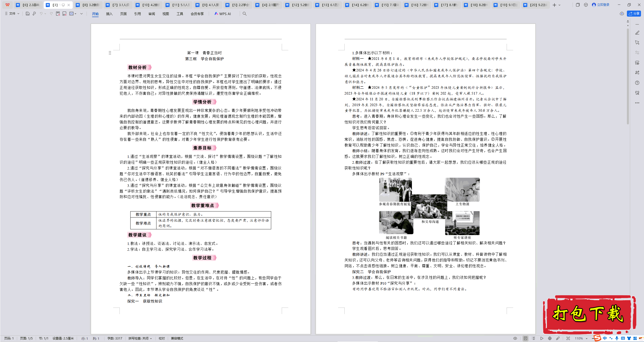
Task: Switch to document tab 【10】4.2做
Action: (148, 5)
